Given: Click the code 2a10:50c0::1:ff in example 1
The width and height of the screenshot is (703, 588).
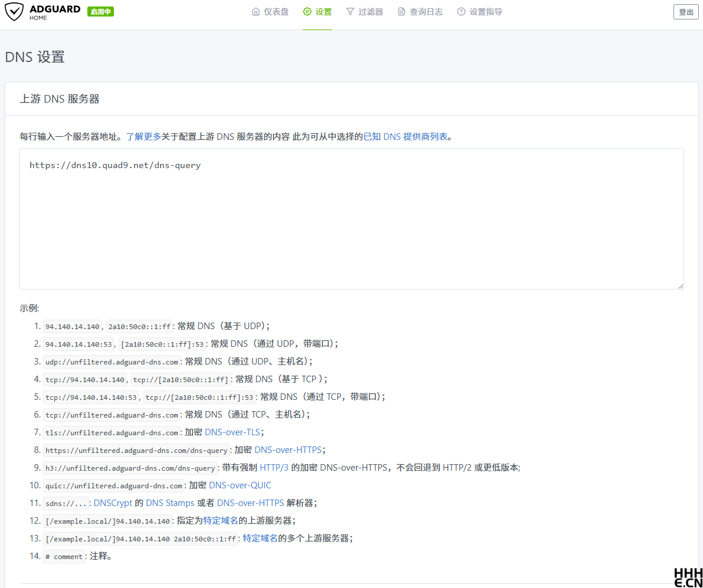Looking at the screenshot, I should (139, 327).
